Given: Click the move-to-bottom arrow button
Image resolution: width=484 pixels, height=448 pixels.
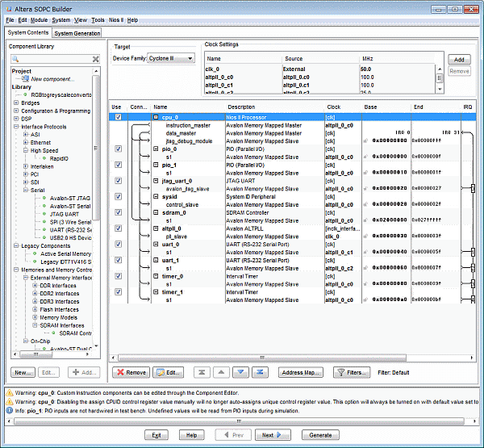Looking at the screenshot, I should [260, 372].
